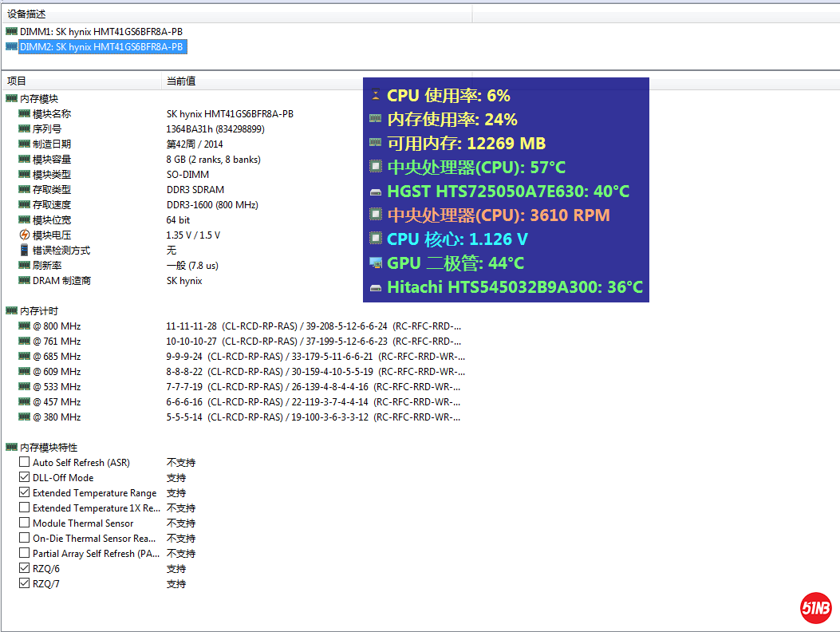
Task: Select the 内存模块特性 section header
Action: 48,448
